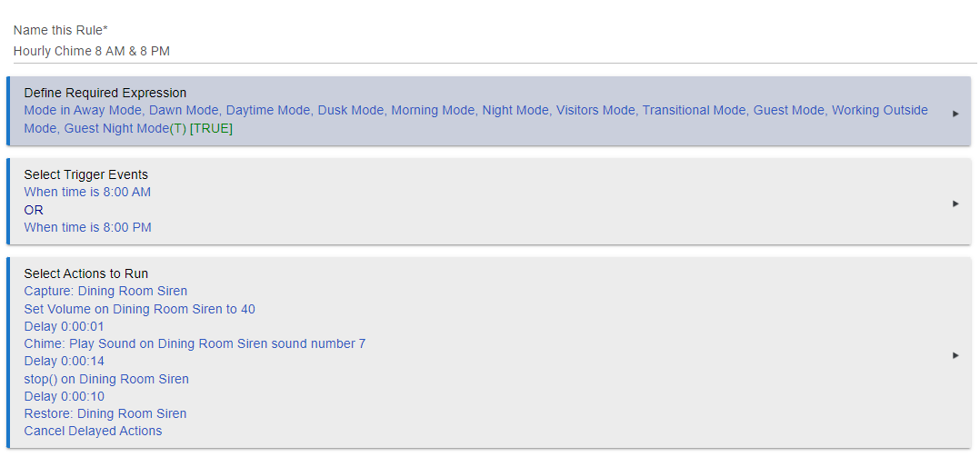
Task: Open the Select Trigger Events heading
Action: (85, 174)
